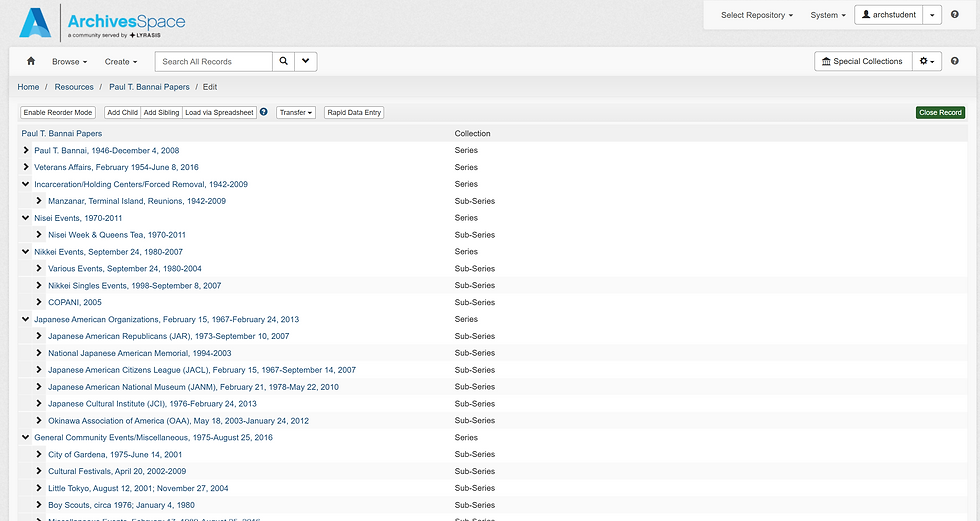This screenshot has height=521, width=980.
Task: Run search with the magnifying glass button
Action: (x=283, y=61)
